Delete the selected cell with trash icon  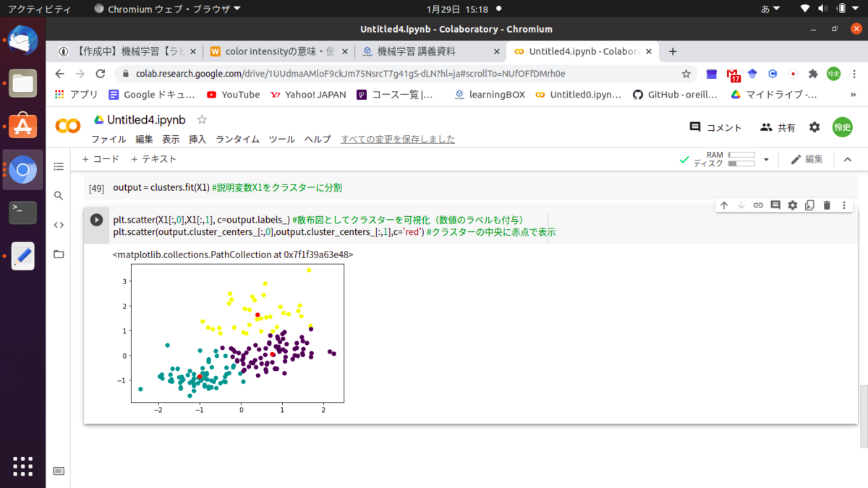827,205
